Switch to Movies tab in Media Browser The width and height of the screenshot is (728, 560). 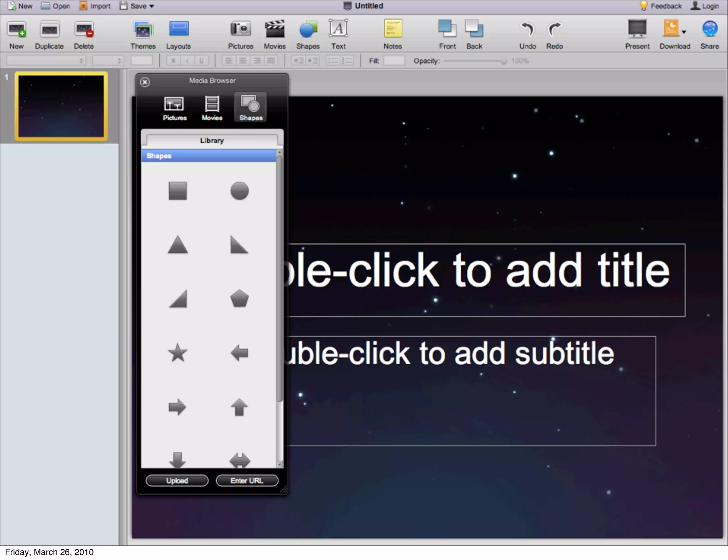(x=212, y=108)
